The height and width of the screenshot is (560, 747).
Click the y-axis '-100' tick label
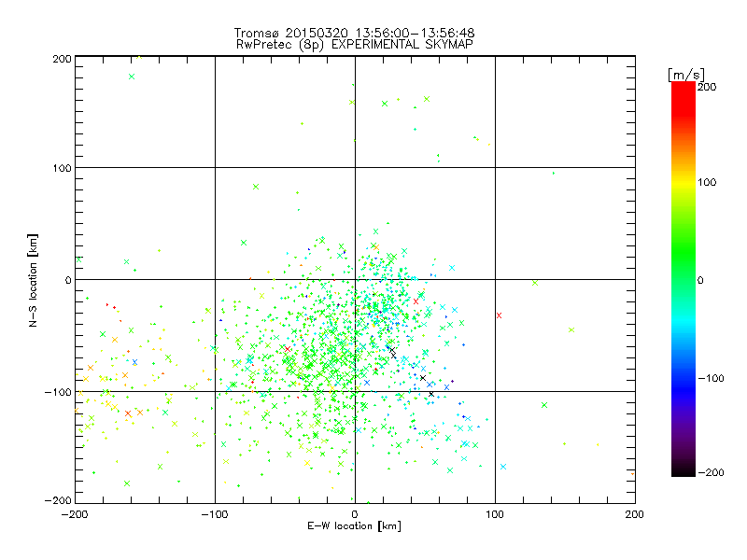[58, 392]
